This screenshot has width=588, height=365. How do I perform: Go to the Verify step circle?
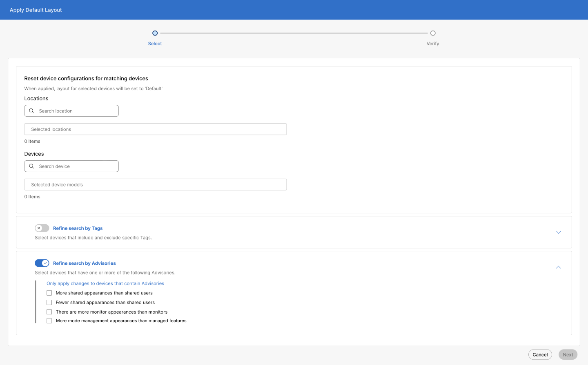(x=433, y=33)
